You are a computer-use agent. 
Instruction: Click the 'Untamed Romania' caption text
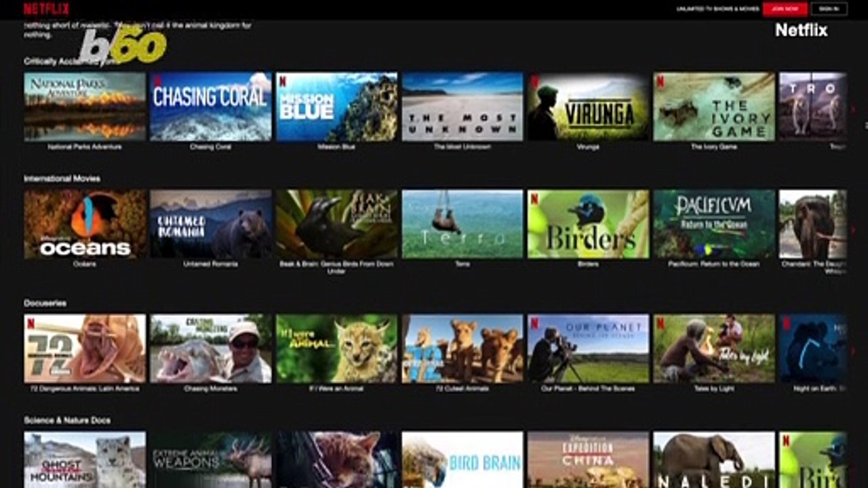click(x=211, y=264)
